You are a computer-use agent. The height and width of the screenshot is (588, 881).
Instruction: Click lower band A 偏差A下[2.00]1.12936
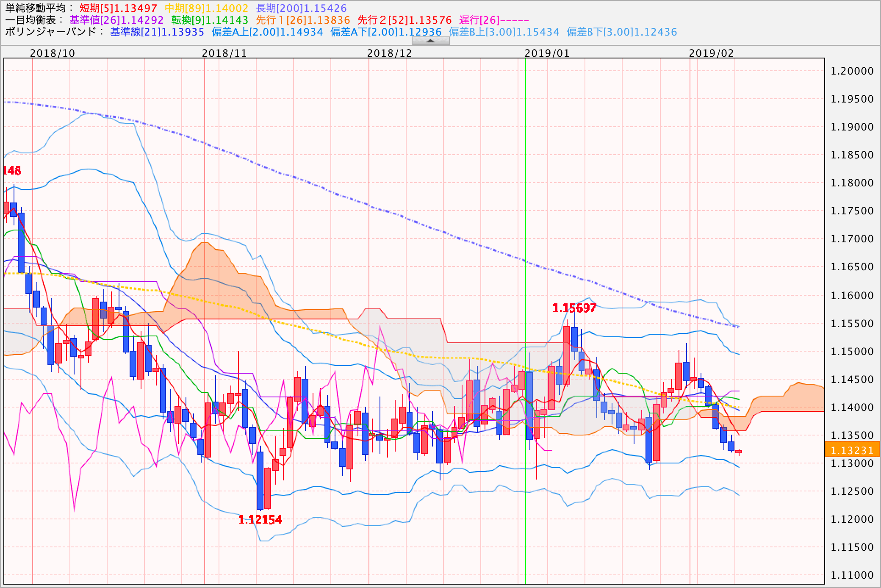point(386,32)
